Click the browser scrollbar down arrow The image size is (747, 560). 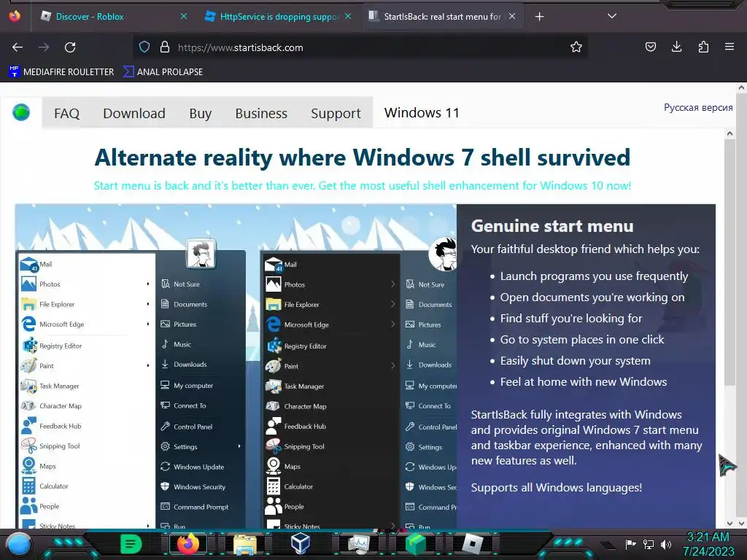[x=741, y=524]
